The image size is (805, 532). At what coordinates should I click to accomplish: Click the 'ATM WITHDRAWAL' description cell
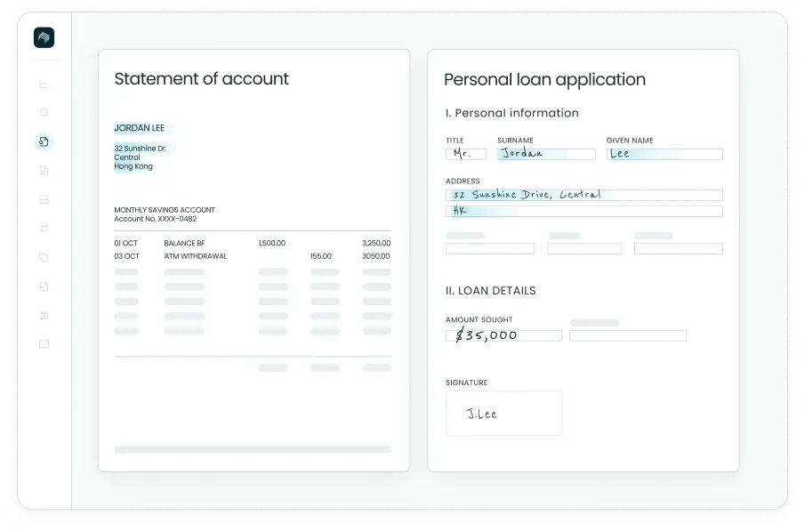coord(195,256)
